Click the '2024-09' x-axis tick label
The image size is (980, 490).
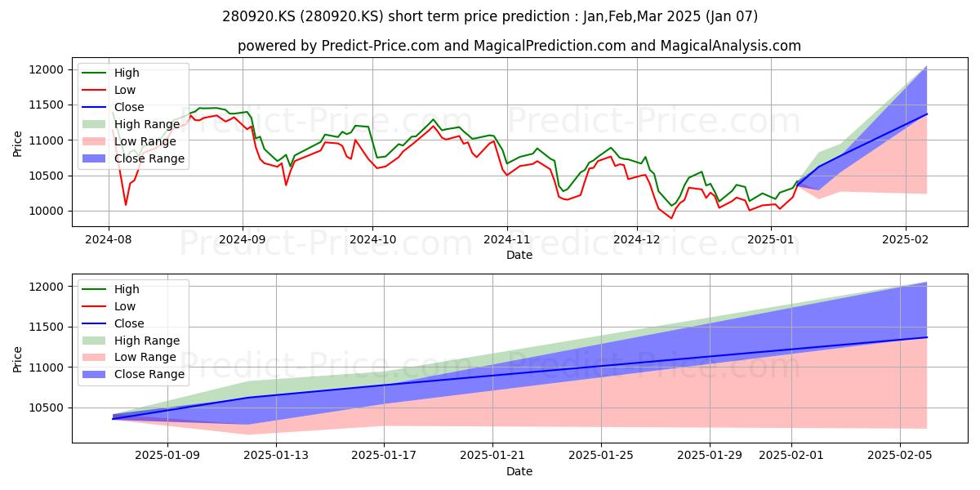[243, 239]
